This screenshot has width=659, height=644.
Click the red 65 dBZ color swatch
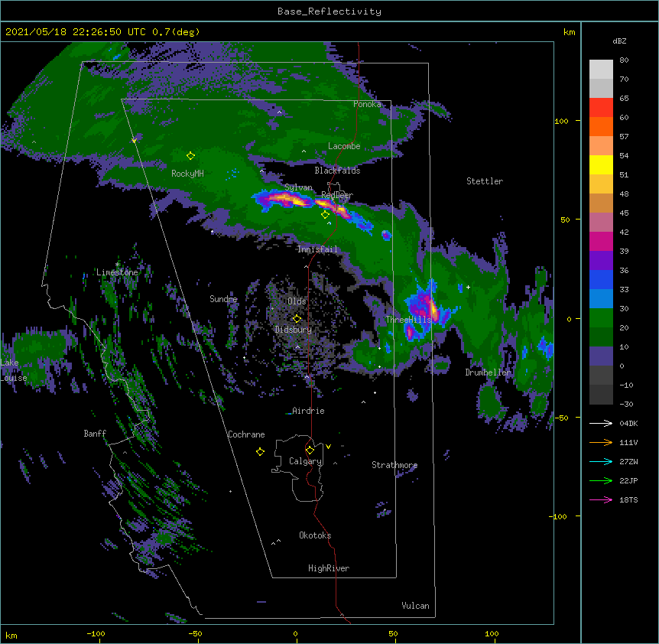pyautogui.click(x=601, y=107)
